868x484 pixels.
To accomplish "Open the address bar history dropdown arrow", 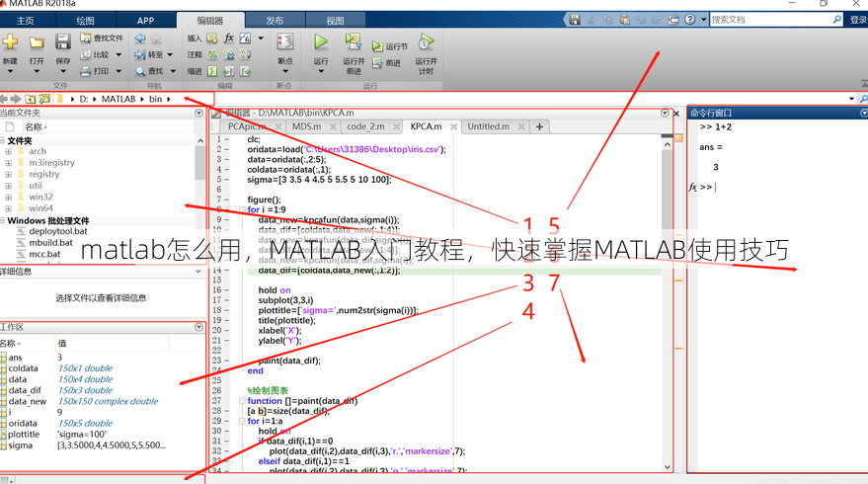I will (851, 99).
